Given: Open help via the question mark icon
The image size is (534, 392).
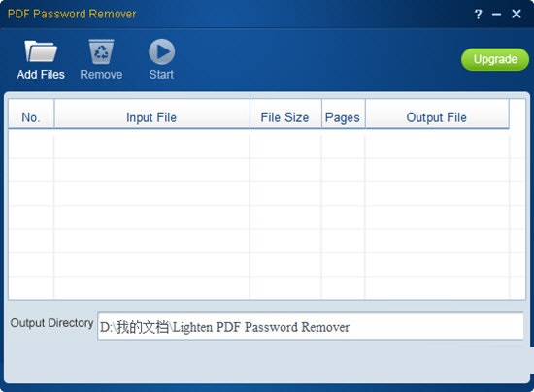Looking at the screenshot, I should [478, 14].
